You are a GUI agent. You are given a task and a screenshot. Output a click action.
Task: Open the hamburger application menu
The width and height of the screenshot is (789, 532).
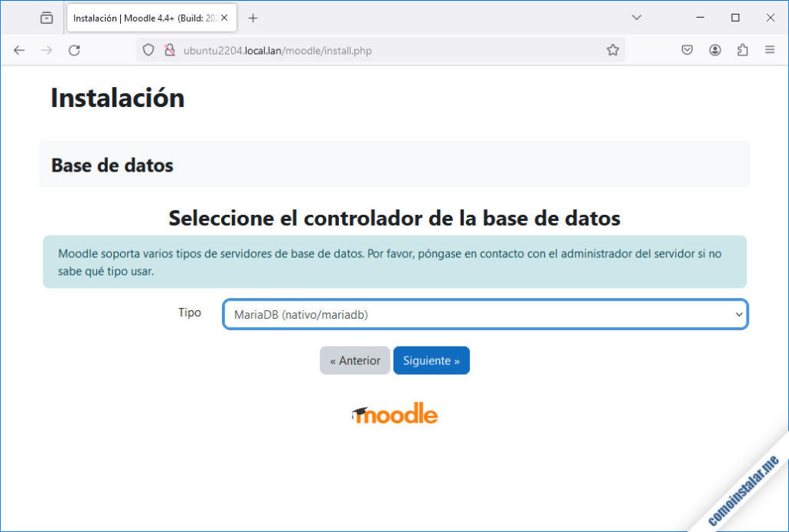769,49
